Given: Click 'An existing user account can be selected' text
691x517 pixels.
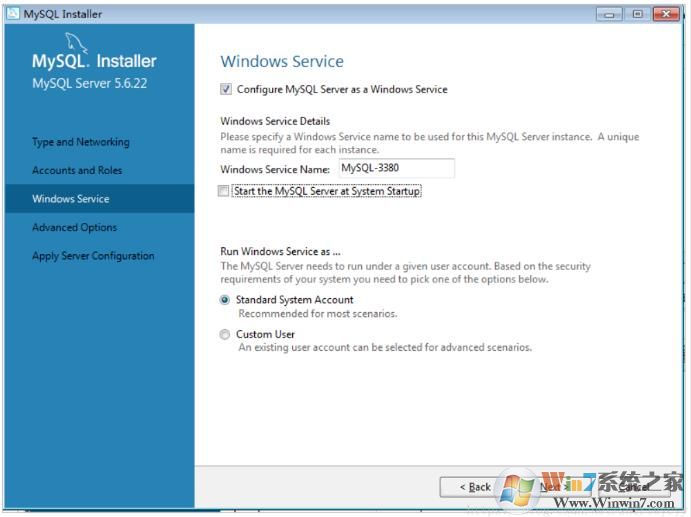Looking at the screenshot, I should click(385, 347).
